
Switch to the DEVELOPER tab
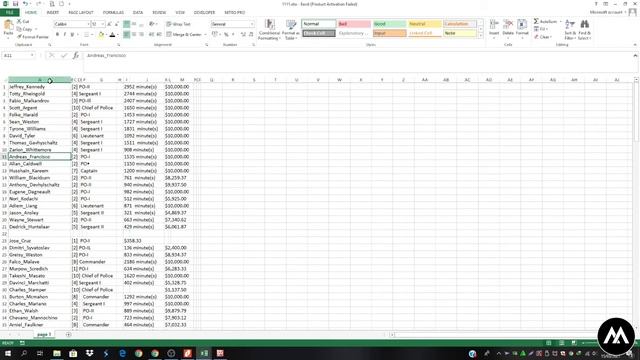(x=204, y=13)
